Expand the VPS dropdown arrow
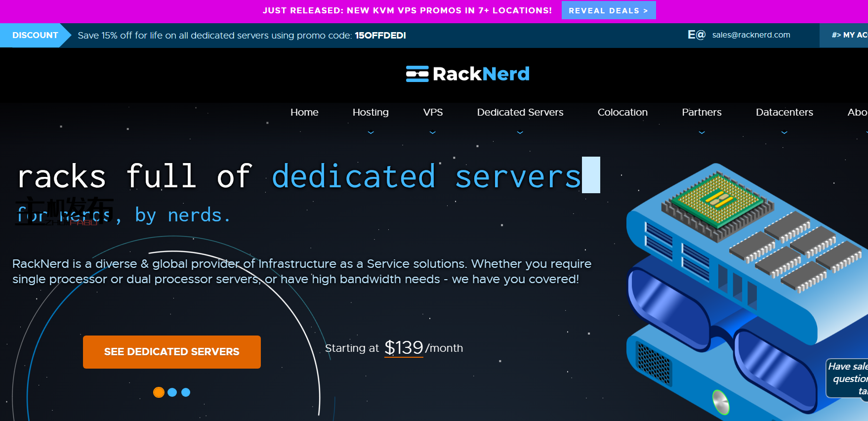 [x=433, y=132]
